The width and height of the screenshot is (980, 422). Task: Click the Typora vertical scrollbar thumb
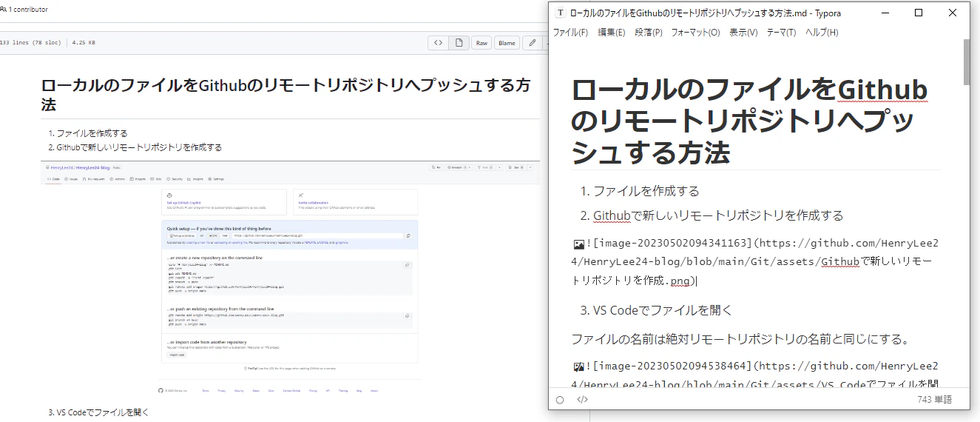point(966,62)
